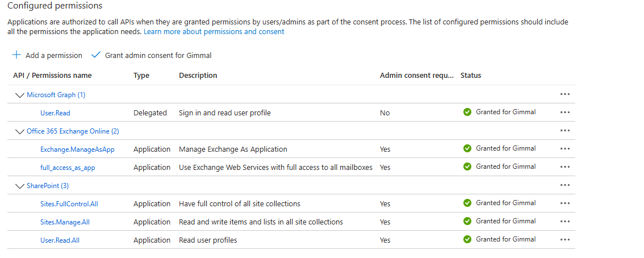Collapse the SharePoint permissions group
The image size is (644, 258).
point(20,186)
